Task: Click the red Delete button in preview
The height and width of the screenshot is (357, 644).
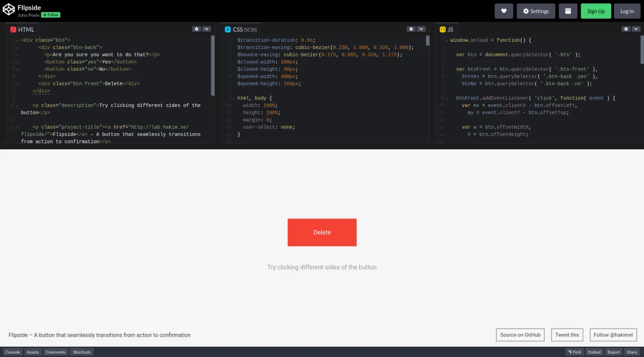Action: pyautogui.click(x=322, y=232)
